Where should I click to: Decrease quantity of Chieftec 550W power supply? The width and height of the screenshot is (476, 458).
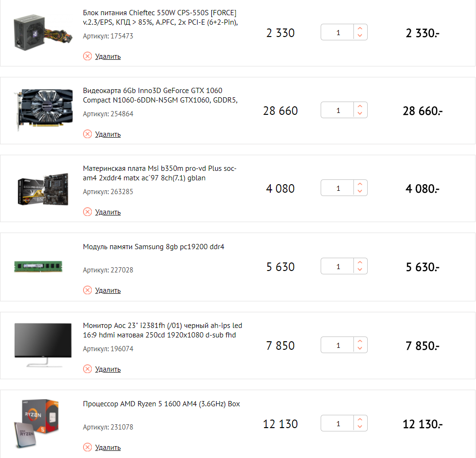[360, 36]
